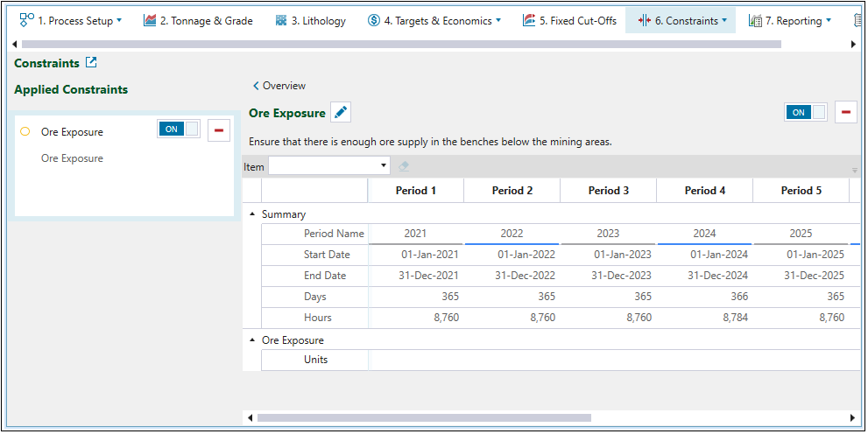The height and width of the screenshot is (434, 868).
Task: Switch to 7. Reporting tab
Action: tap(790, 20)
